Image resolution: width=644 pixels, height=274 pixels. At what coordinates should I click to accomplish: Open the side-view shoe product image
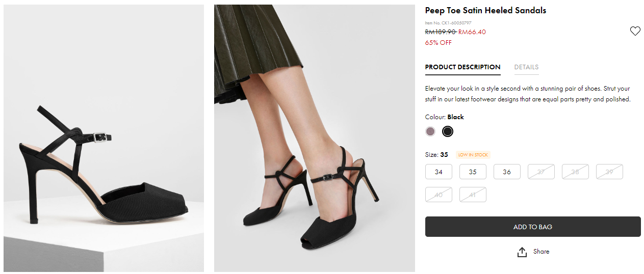(x=104, y=138)
